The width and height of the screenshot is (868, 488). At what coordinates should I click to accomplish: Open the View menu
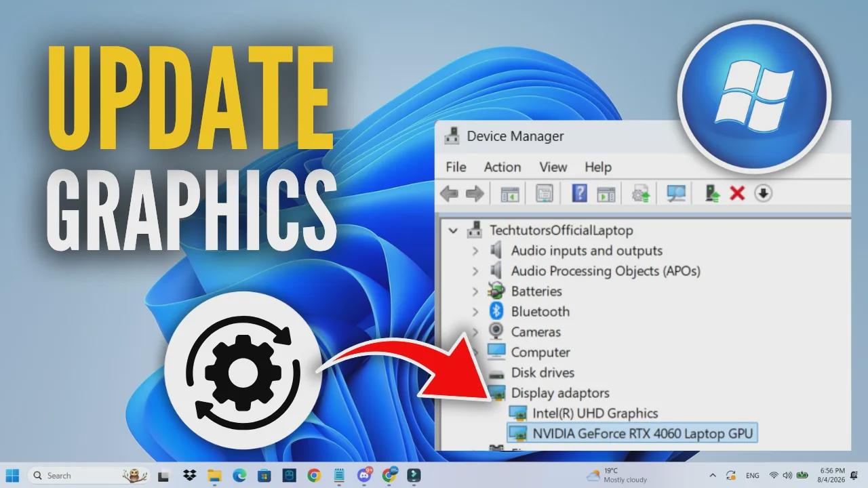click(x=553, y=167)
